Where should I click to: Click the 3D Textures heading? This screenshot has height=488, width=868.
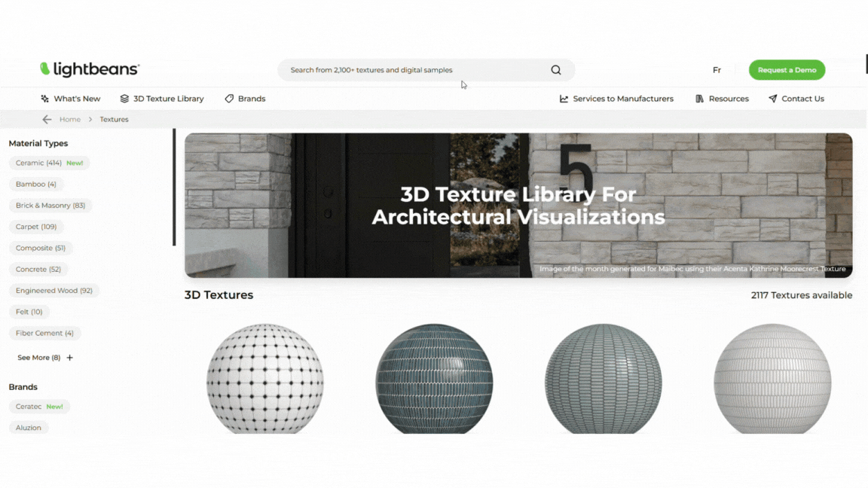click(x=219, y=295)
